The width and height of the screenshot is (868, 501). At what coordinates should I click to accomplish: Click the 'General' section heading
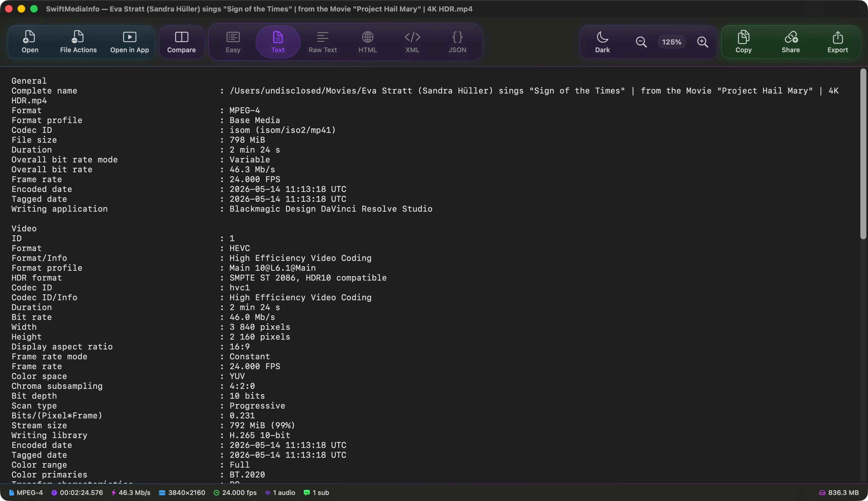pos(29,81)
